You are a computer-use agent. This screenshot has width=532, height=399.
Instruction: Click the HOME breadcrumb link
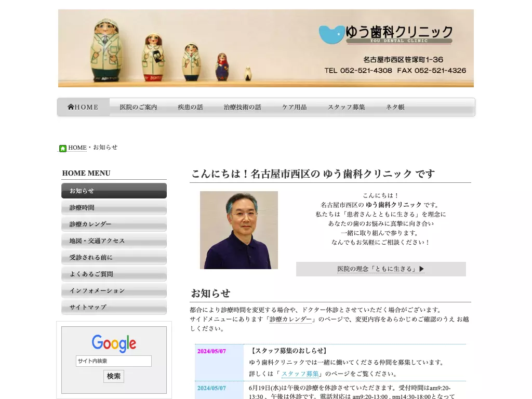coord(77,148)
